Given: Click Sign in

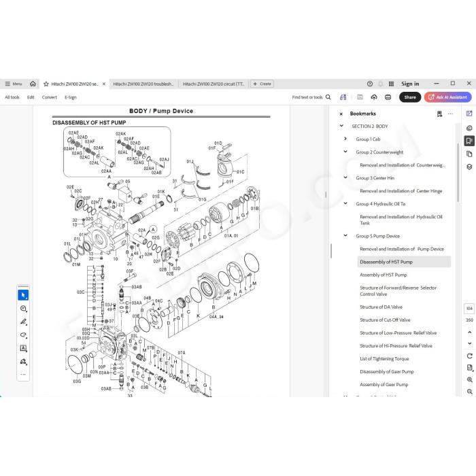Looking at the screenshot, I should 410,84.
